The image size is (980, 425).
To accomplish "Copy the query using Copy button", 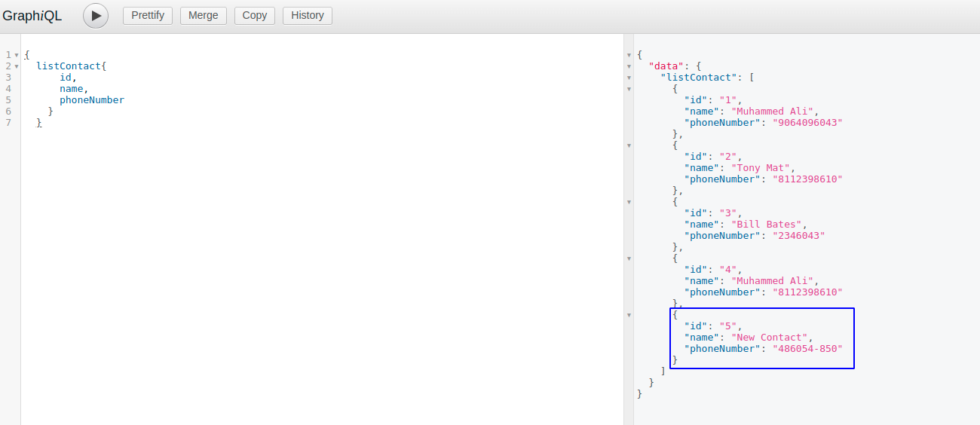I will click(x=254, y=16).
